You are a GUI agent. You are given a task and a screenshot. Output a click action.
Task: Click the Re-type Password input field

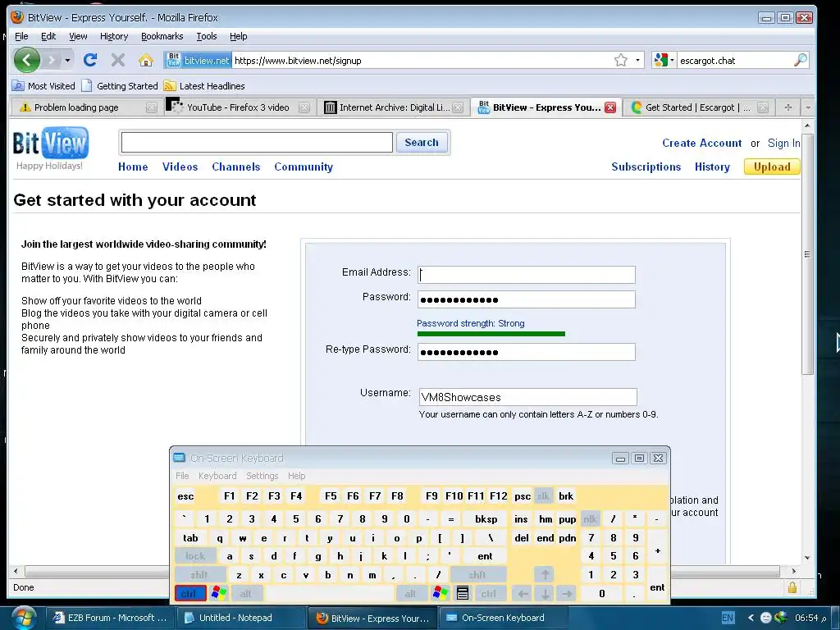coord(527,352)
